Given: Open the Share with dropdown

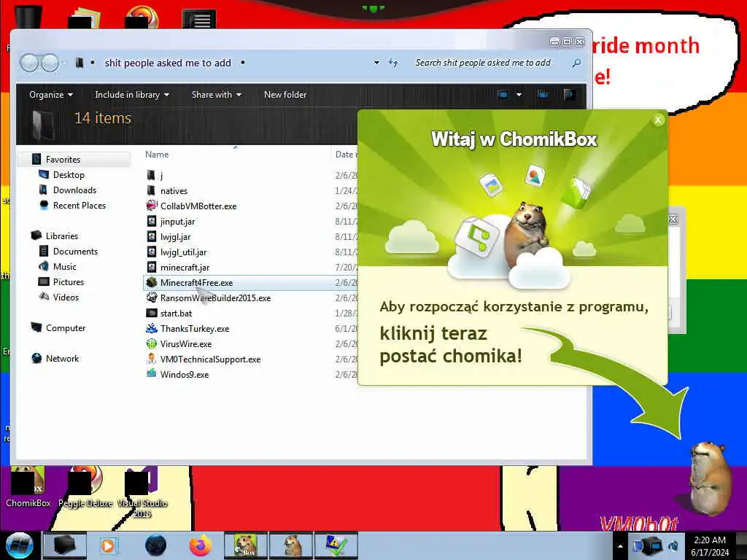Looking at the screenshot, I should click(x=216, y=94).
